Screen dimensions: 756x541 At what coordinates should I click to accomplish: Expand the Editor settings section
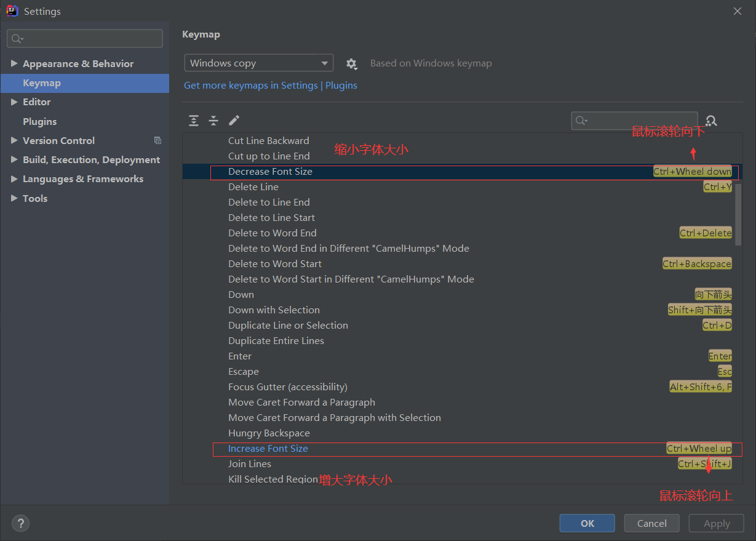[14, 102]
